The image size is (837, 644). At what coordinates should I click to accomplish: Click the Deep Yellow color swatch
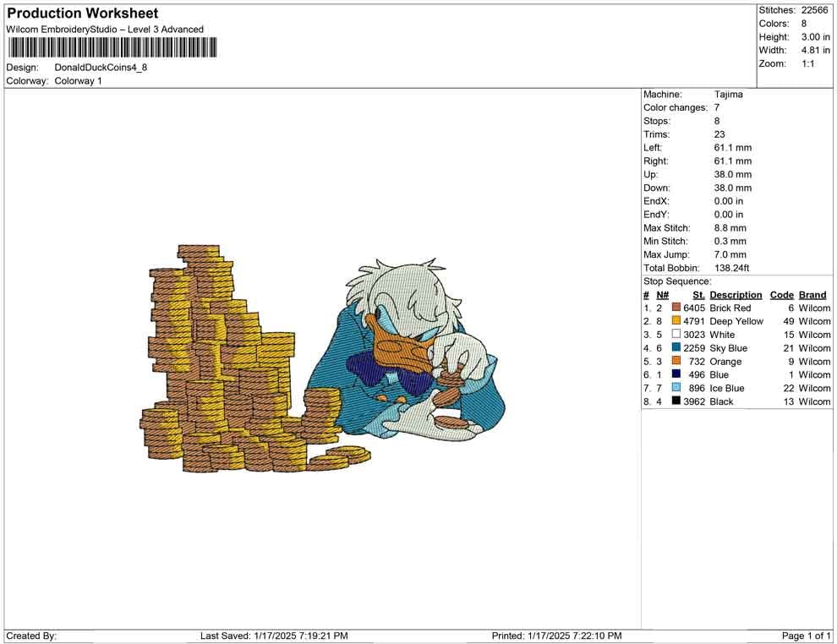pyautogui.click(x=676, y=320)
